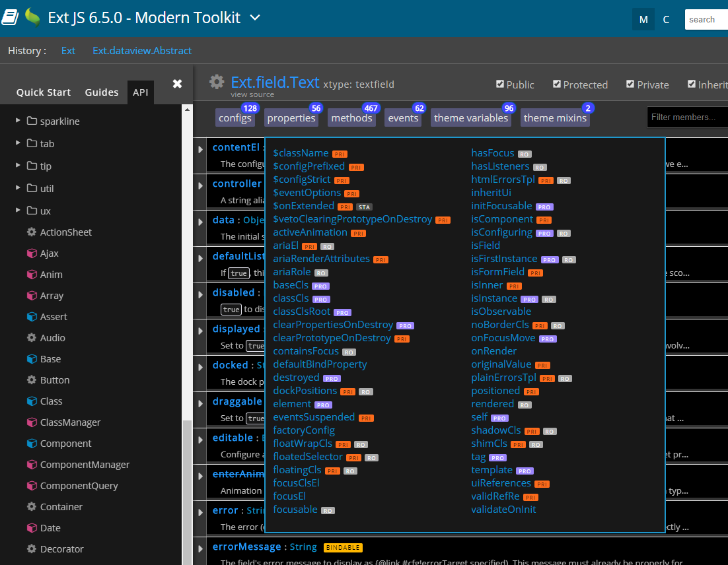Expand the contentEl config row

click(x=201, y=149)
